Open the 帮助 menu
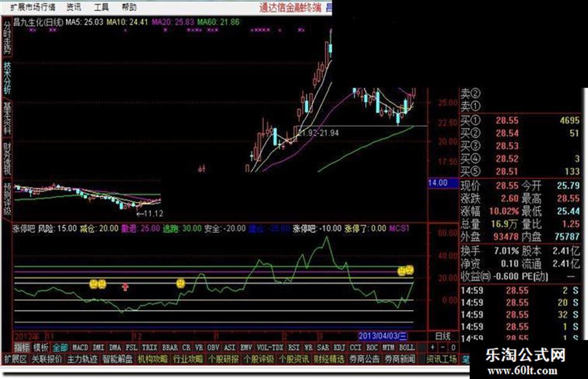The height and width of the screenshot is (379, 588). point(129,7)
